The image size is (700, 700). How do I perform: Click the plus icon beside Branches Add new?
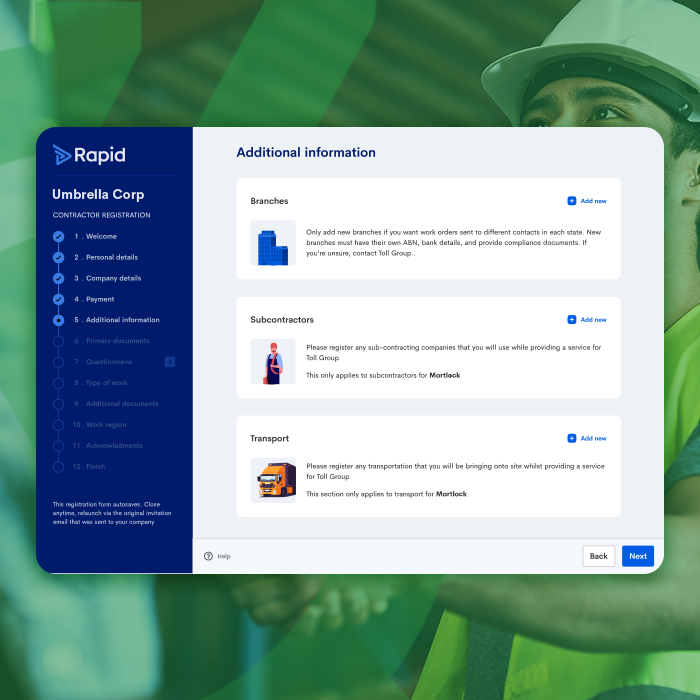[x=572, y=201]
